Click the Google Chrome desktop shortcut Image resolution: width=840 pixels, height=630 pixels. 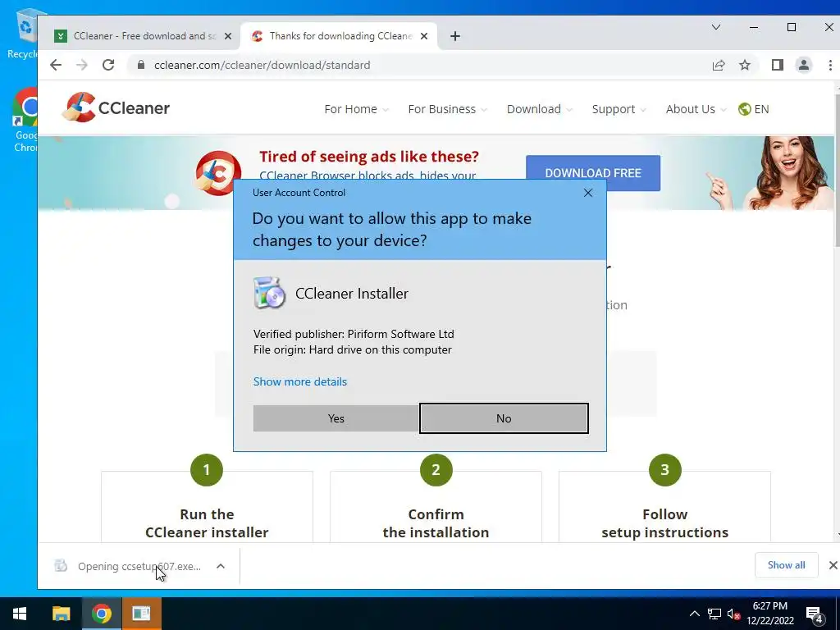25,121
